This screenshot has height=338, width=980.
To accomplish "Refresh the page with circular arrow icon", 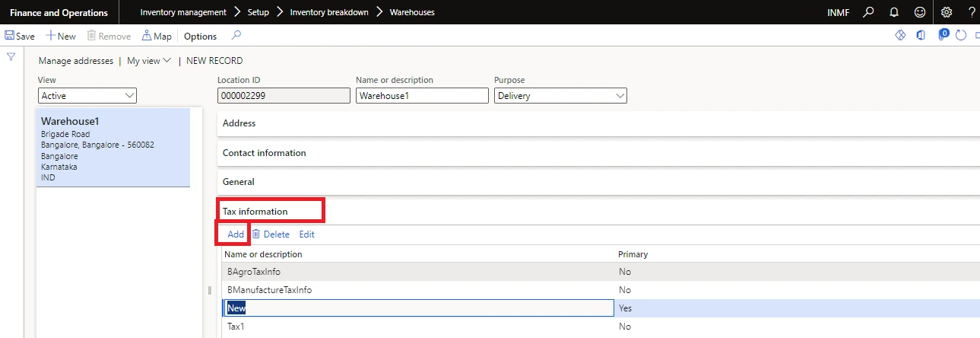I will 961,35.
